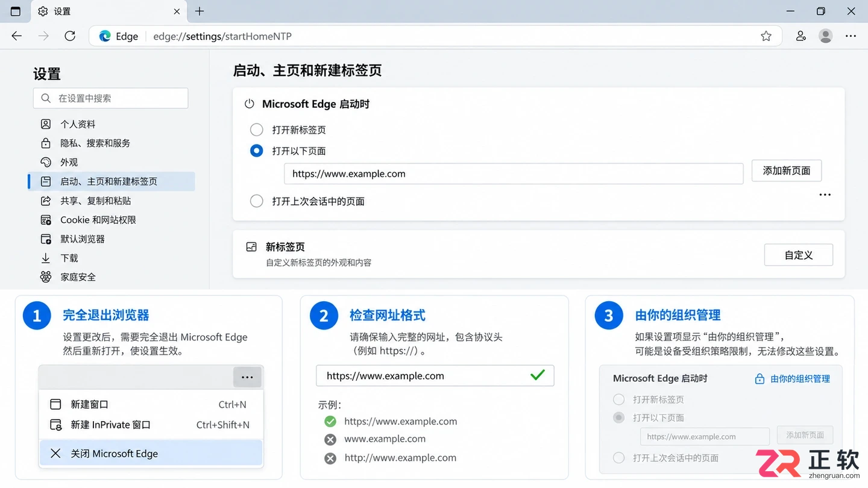Open new tab with plus button
The image size is (868, 488).
pos(200,11)
